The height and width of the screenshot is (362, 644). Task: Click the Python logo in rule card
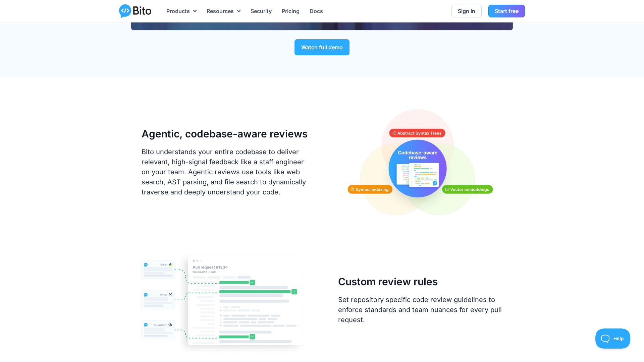tap(170, 265)
